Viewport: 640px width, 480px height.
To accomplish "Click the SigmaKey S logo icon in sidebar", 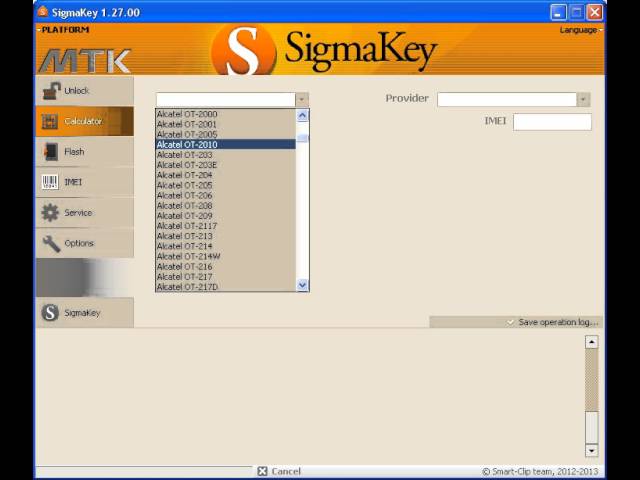I will pyautogui.click(x=50, y=313).
